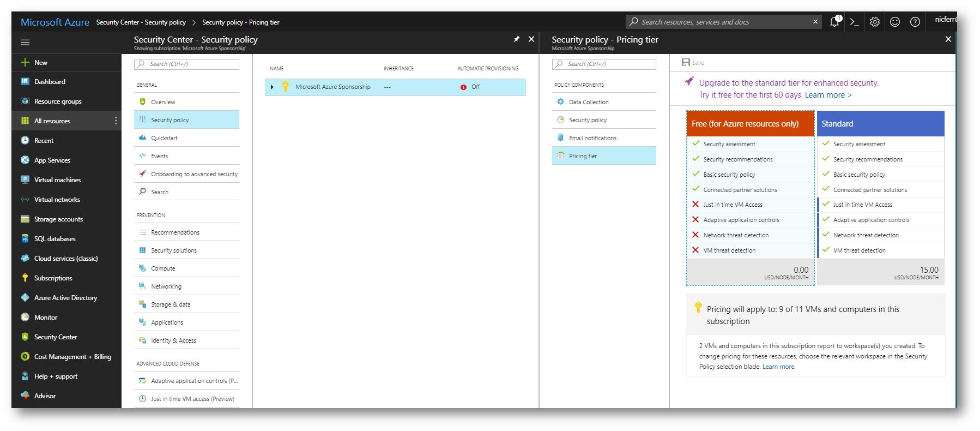This screenshot has height=431, width=980.
Task: Click the Help + support icon
Action: (x=25, y=376)
